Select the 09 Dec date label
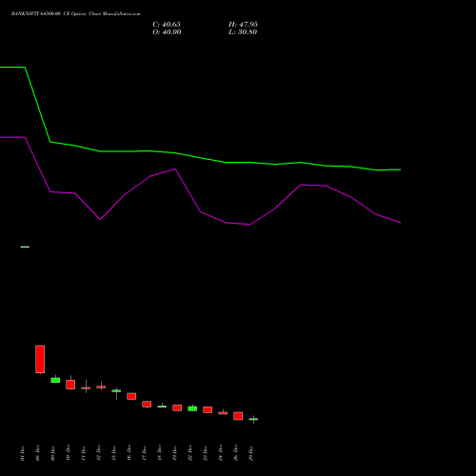The height and width of the screenshot is (476, 476). [x=52, y=453]
